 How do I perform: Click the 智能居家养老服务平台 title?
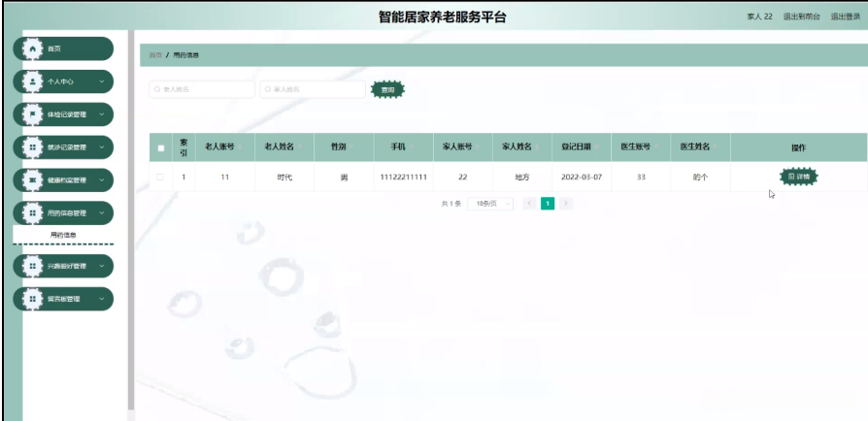point(443,16)
